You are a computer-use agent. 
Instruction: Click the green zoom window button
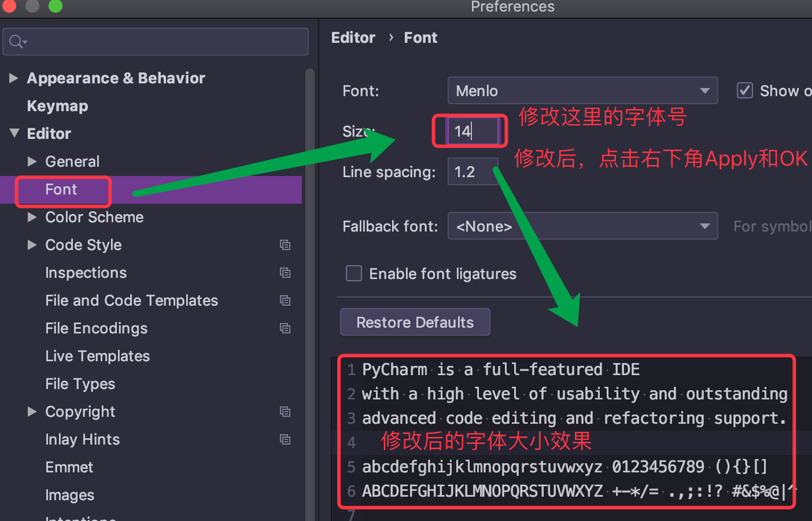[x=56, y=6]
